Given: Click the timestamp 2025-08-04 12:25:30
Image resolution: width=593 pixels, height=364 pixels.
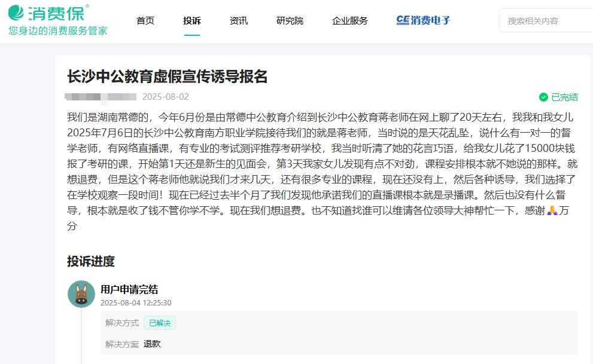Looking at the screenshot, I should (136, 303).
